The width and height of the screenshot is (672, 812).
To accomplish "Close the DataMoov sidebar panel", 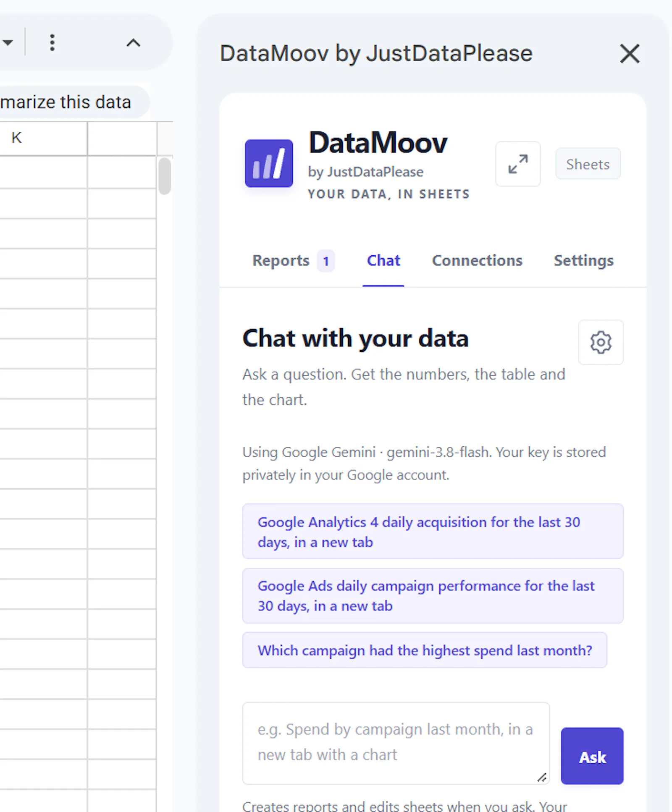I will click(x=630, y=54).
